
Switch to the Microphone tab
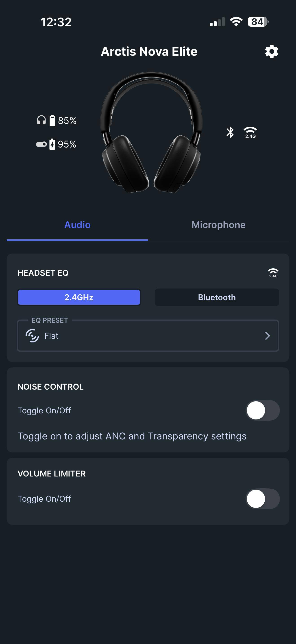click(x=218, y=225)
